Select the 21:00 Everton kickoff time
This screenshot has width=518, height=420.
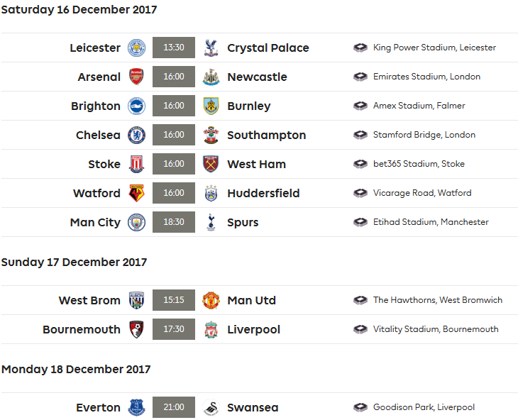(174, 408)
